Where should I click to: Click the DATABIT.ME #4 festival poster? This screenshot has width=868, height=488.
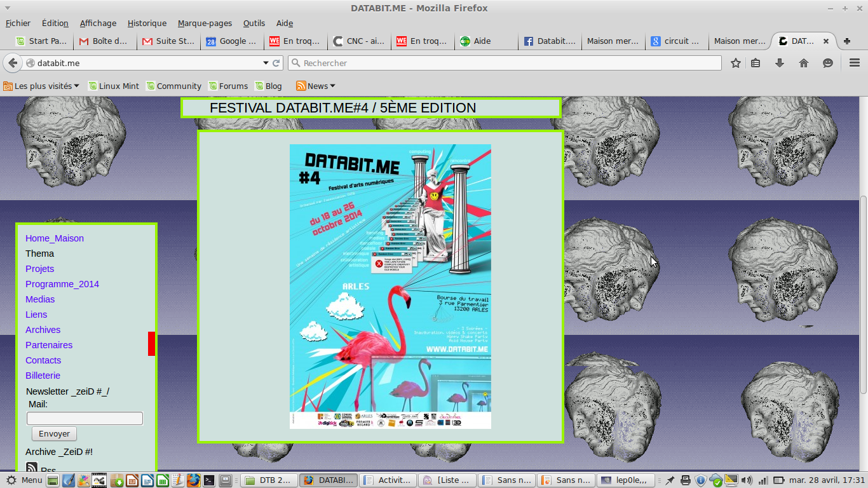[390, 286]
